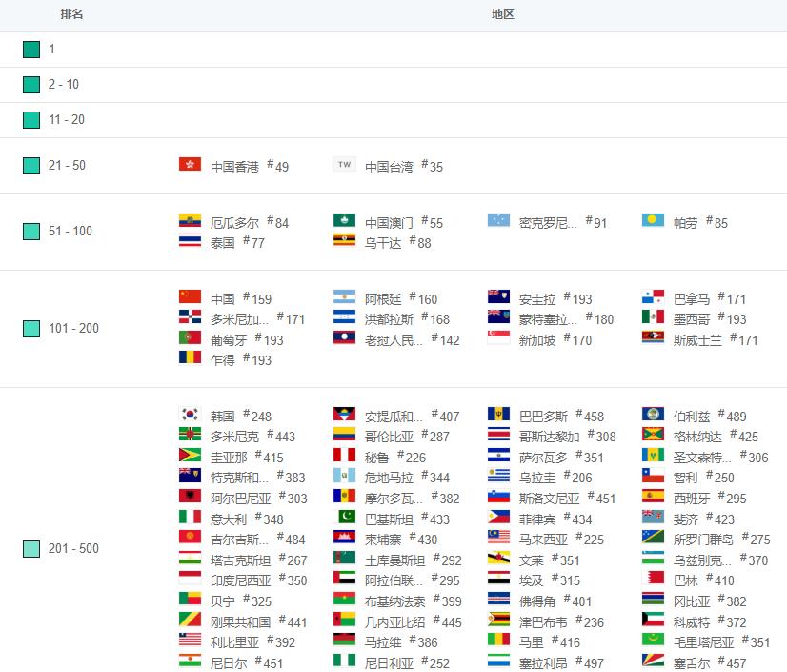787x672 pixels.
Task: Click the 所罗门群岛 #275 entry
Action: 706,538
